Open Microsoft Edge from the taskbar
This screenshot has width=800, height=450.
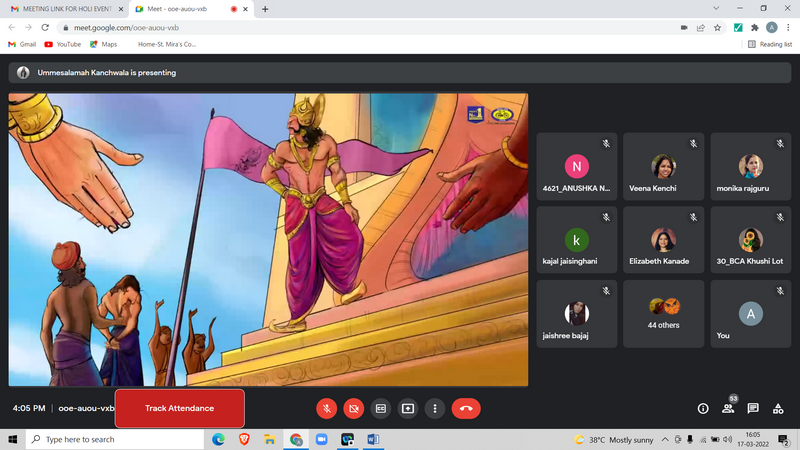tap(218, 439)
